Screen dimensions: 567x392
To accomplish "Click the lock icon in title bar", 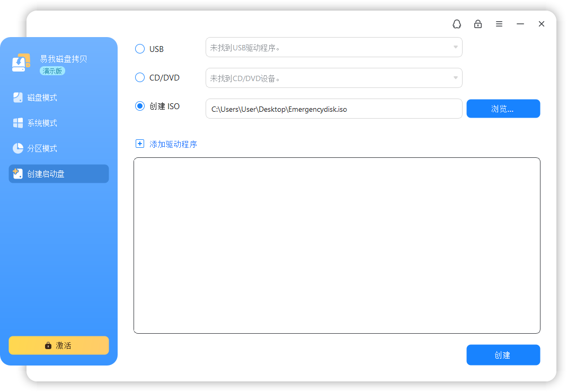I will click(x=477, y=24).
